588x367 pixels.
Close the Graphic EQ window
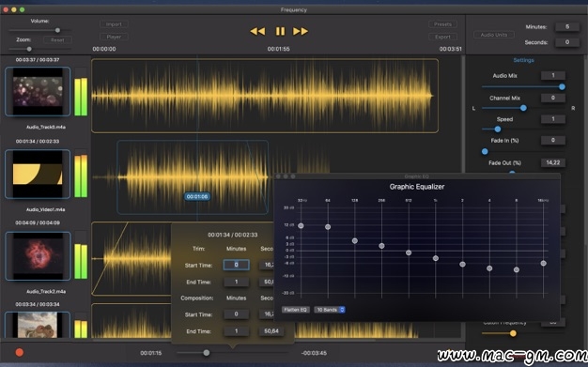click(278, 176)
